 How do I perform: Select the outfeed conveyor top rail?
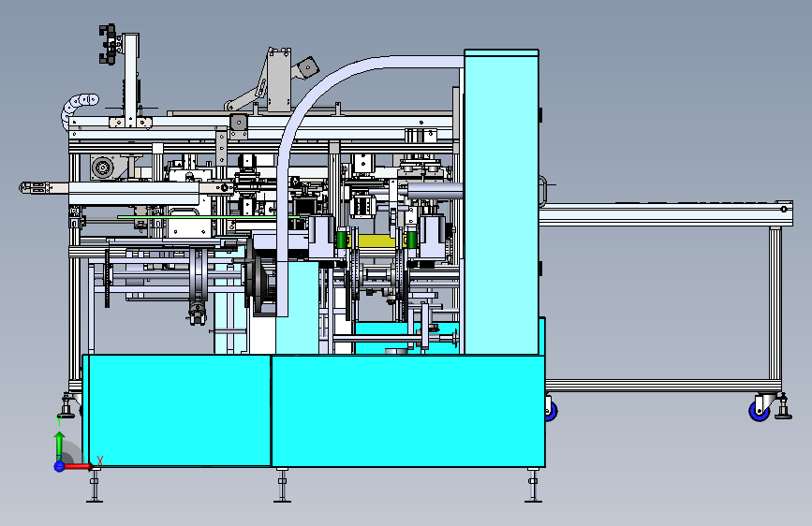(x=666, y=214)
